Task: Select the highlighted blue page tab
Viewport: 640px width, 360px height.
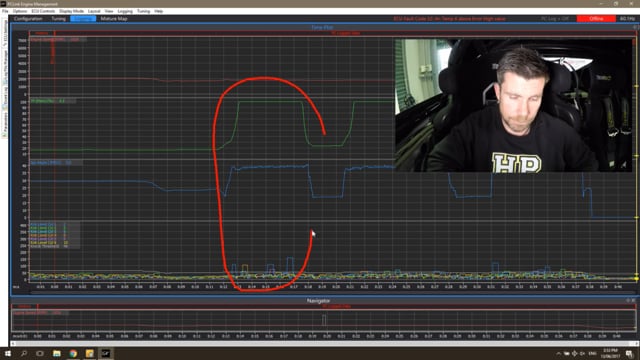Action: [x=83, y=19]
